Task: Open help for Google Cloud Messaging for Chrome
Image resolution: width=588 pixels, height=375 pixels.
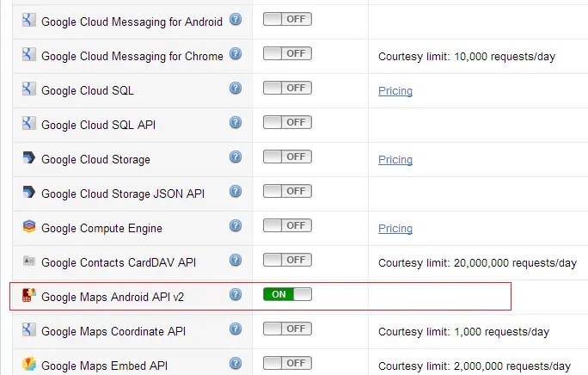Action: [x=236, y=53]
